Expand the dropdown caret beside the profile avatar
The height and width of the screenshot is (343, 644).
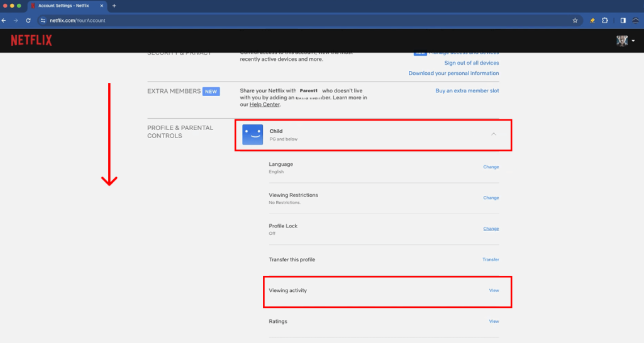pyautogui.click(x=633, y=41)
